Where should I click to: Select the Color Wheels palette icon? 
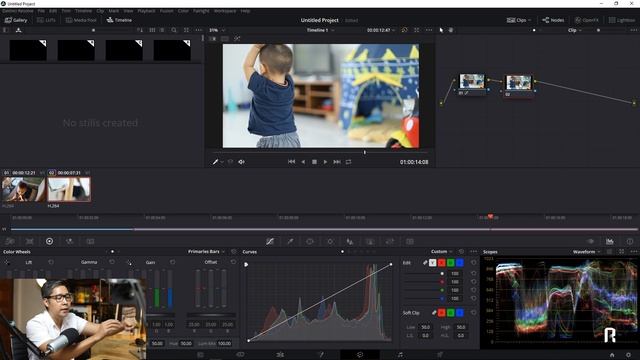49,241
